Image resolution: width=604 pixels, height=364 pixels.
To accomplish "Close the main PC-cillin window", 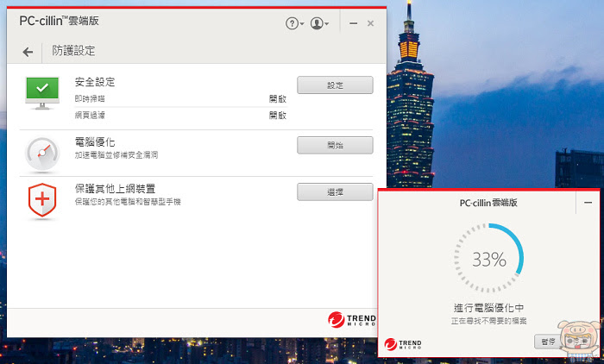I will coord(370,23).
